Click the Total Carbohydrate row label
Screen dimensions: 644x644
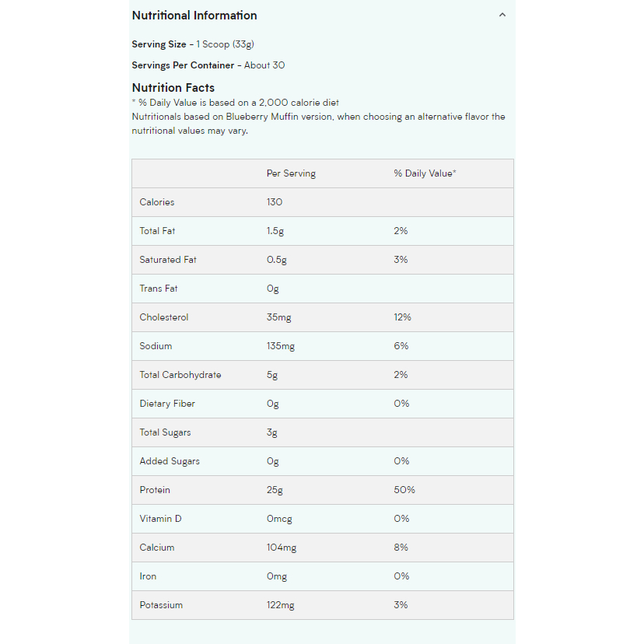(180, 375)
